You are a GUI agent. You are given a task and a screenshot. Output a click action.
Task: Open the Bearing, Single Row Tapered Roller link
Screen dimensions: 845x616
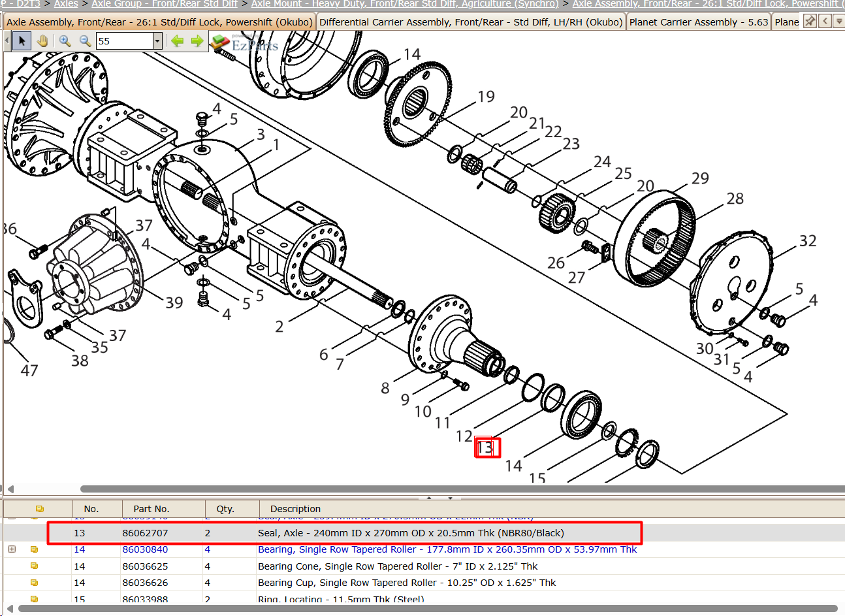[x=447, y=549]
